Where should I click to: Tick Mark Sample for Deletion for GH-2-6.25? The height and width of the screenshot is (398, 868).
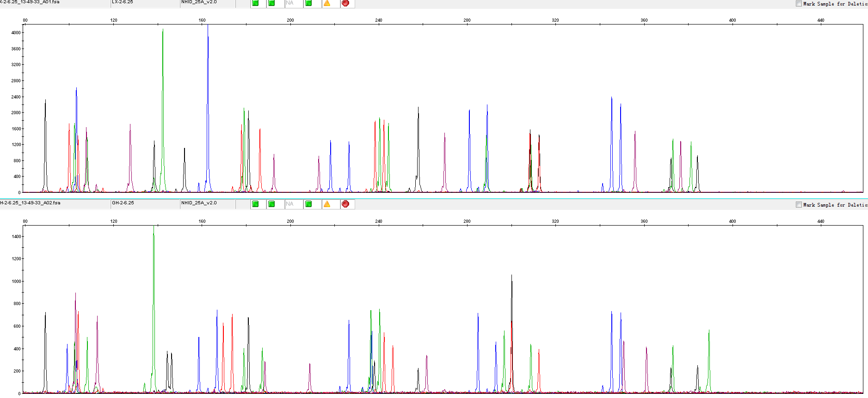pyautogui.click(x=799, y=205)
